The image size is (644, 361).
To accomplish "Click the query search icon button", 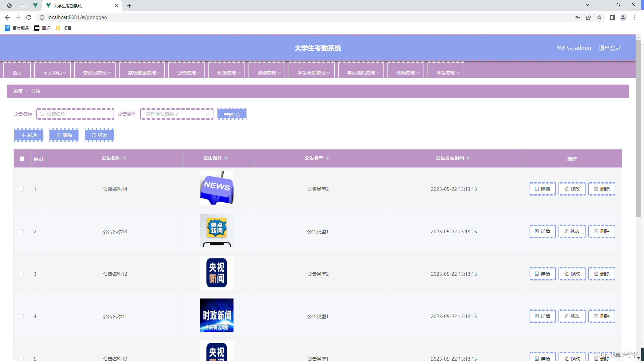I will click(x=232, y=115).
